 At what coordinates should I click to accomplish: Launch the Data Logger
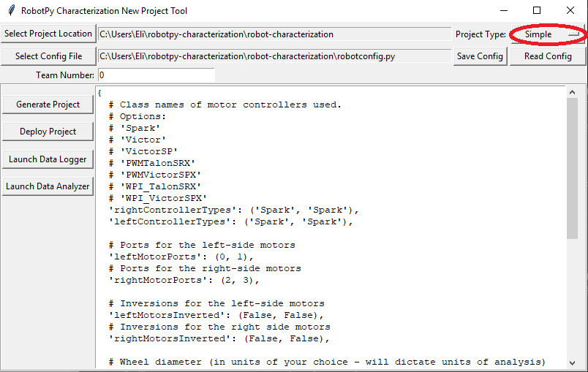[48, 159]
